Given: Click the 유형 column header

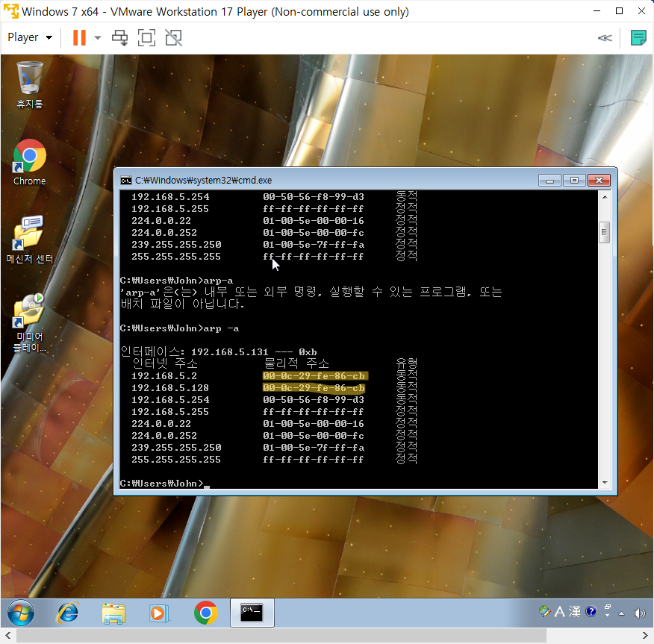Looking at the screenshot, I should pyautogui.click(x=407, y=363).
